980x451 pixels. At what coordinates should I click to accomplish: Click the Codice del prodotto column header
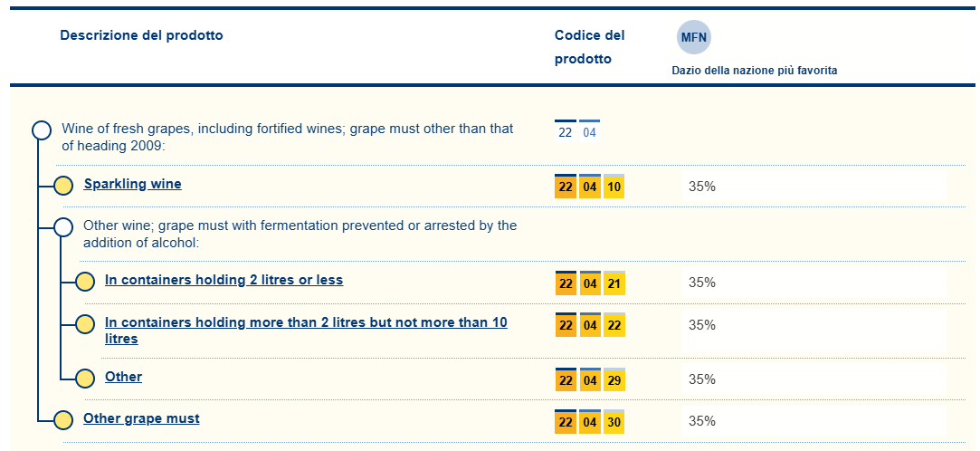589,47
